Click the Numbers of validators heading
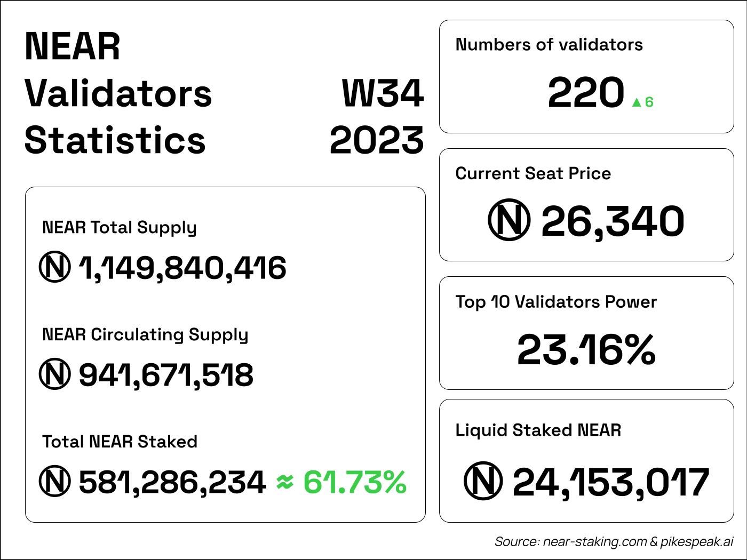 [549, 45]
